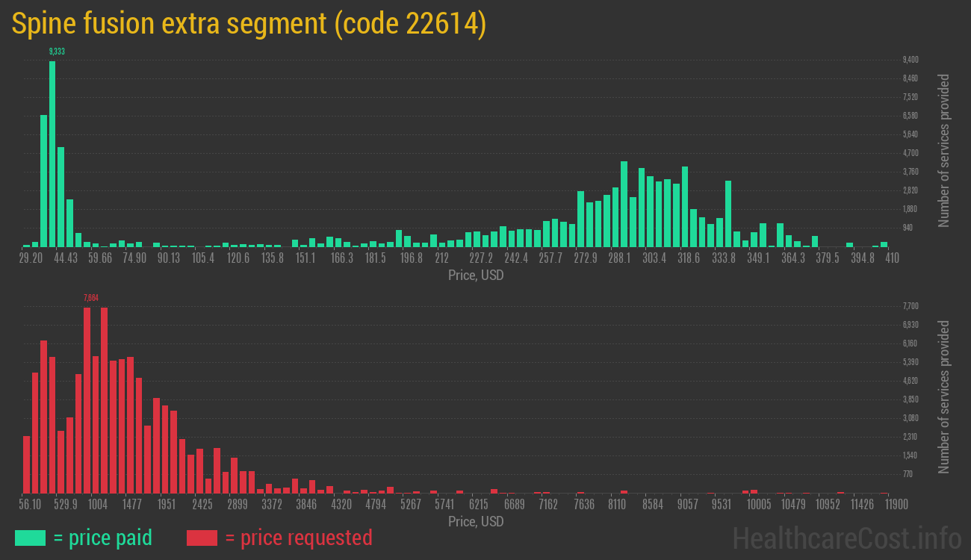
Task: Click the green price paid legend swatch
Action: pyautogui.click(x=30, y=538)
